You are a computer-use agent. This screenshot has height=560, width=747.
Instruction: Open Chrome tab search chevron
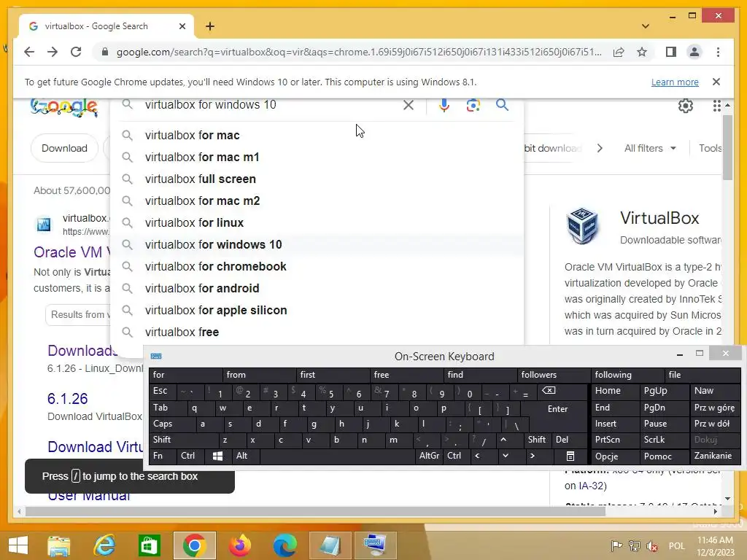645,26
